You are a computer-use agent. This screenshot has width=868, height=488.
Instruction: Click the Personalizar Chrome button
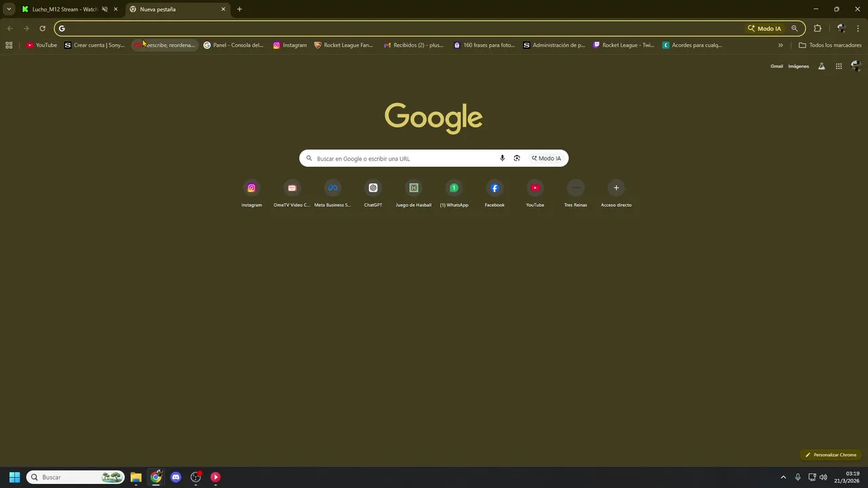tap(831, 455)
